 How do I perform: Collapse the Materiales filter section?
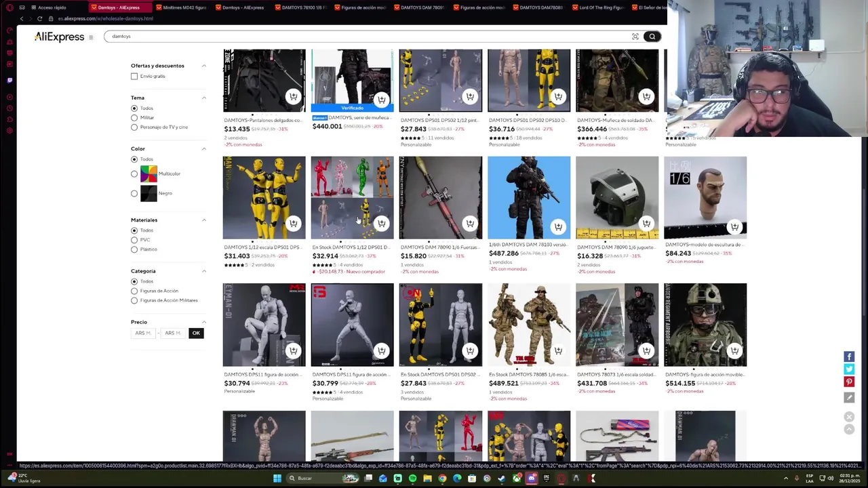tap(203, 220)
